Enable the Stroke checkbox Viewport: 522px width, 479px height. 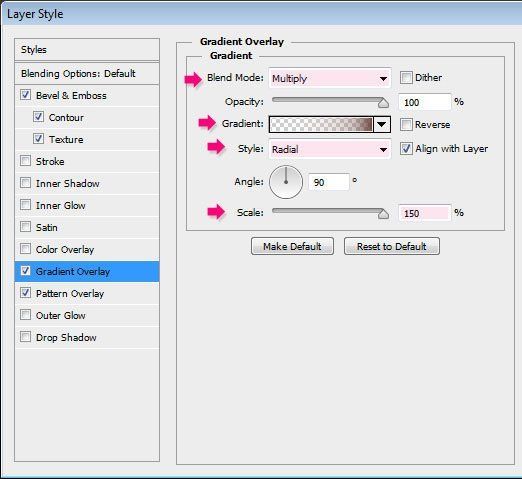point(26,161)
